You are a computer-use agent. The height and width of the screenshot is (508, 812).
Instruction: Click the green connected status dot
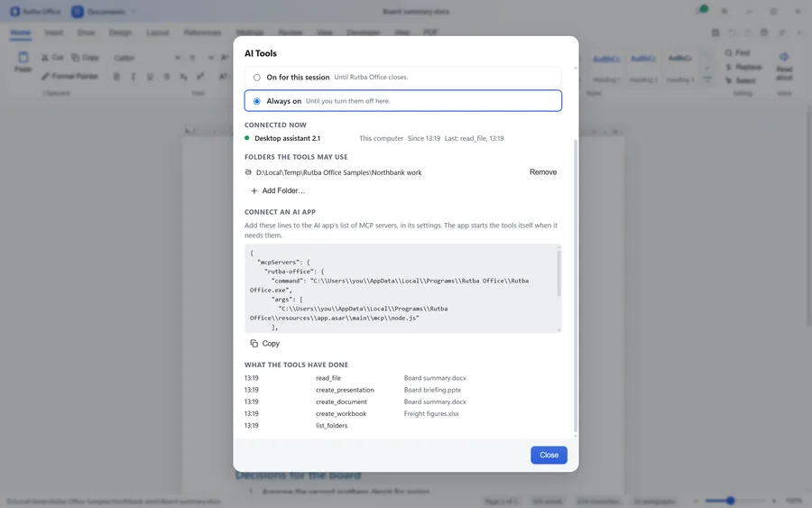[x=247, y=138]
